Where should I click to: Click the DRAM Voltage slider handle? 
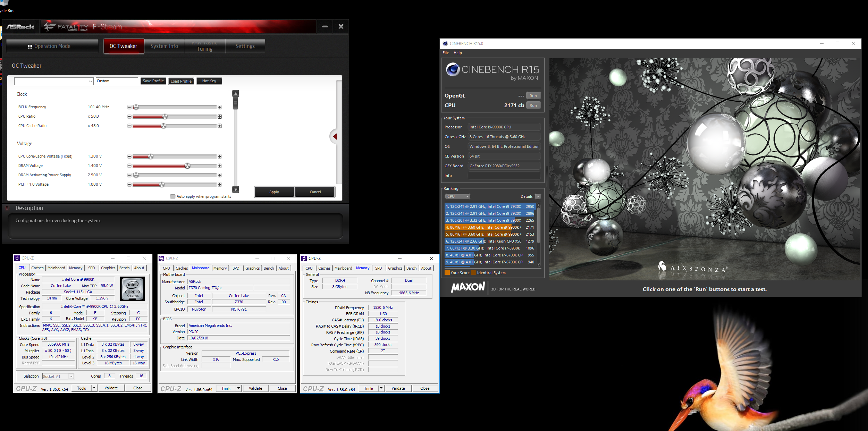click(x=187, y=166)
